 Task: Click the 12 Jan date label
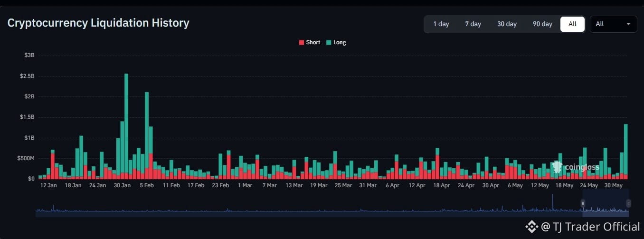click(48, 185)
